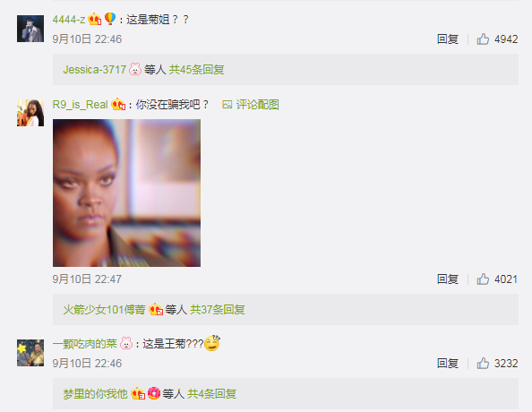Screen dimensions: 532x412
Task: Enlarge the comment image thumbnail
Action: (126, 193)
